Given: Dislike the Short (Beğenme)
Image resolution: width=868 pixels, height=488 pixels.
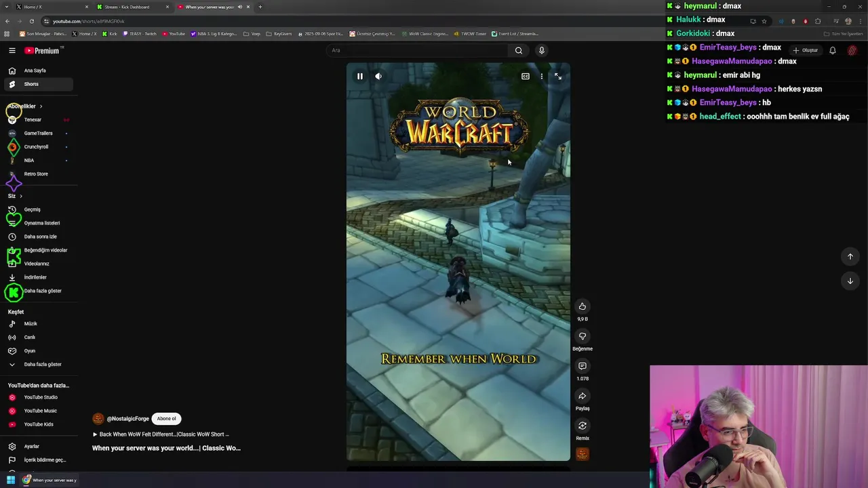Looking at the screenshot, I should click(x=583, y=336).
